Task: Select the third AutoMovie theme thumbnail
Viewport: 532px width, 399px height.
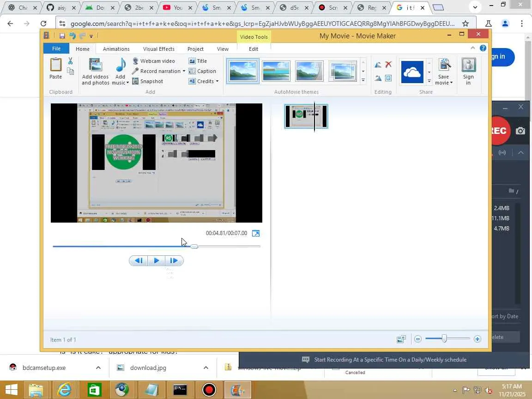Action: click(x=309, y=71)
